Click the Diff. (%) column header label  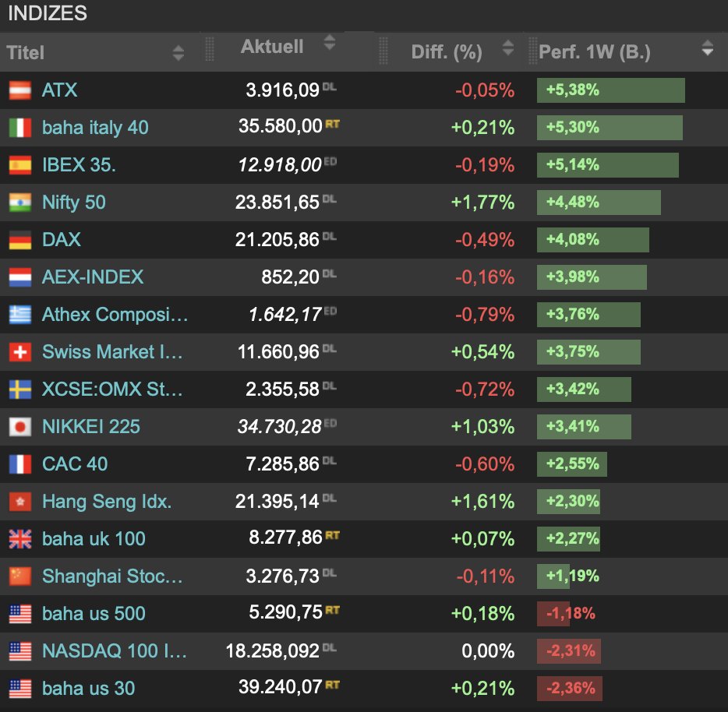click(x=447, y=52)
